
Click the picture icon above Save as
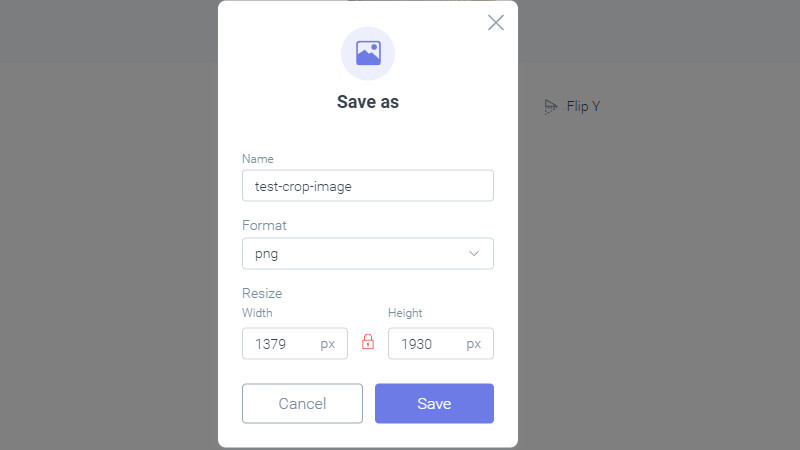[x=368, y=53]
